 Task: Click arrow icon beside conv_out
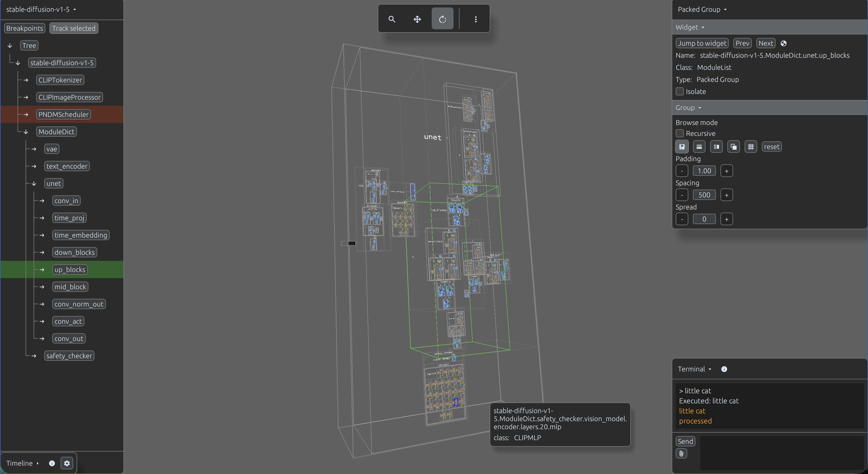click(x=42, y=339)
